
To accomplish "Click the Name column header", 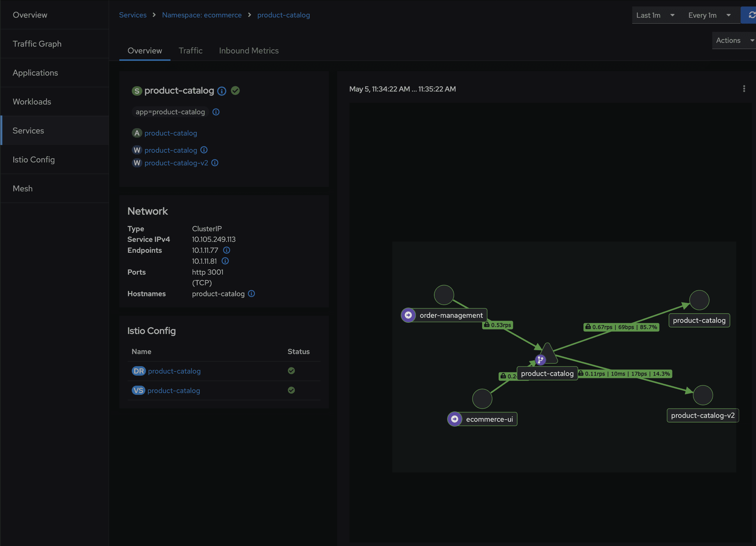I will point(141,351).
